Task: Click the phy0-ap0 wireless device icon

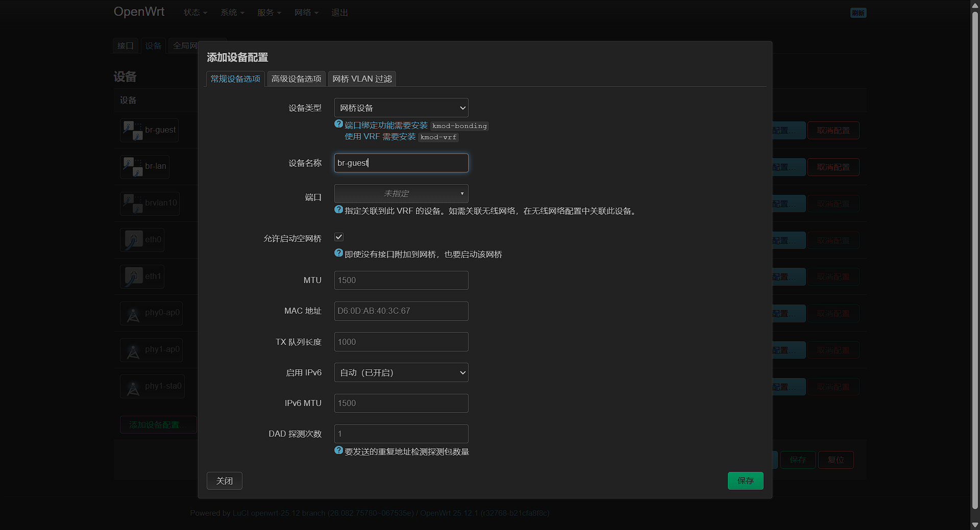Action: [x=133, y=314]
